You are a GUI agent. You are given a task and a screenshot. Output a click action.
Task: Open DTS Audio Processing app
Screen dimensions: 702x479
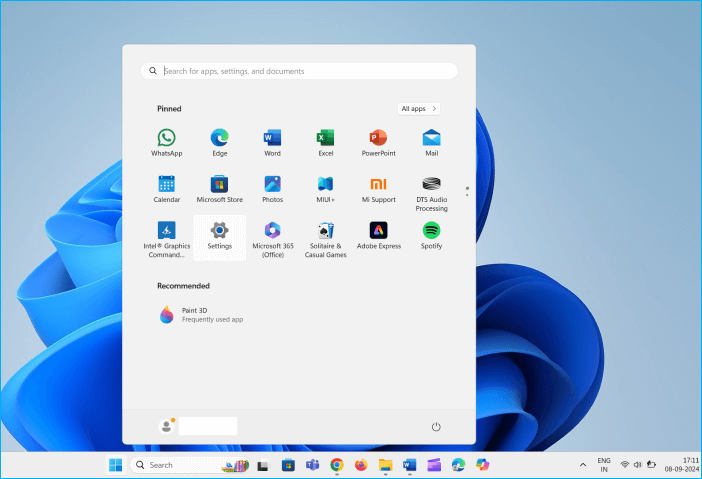click(431, 192)
